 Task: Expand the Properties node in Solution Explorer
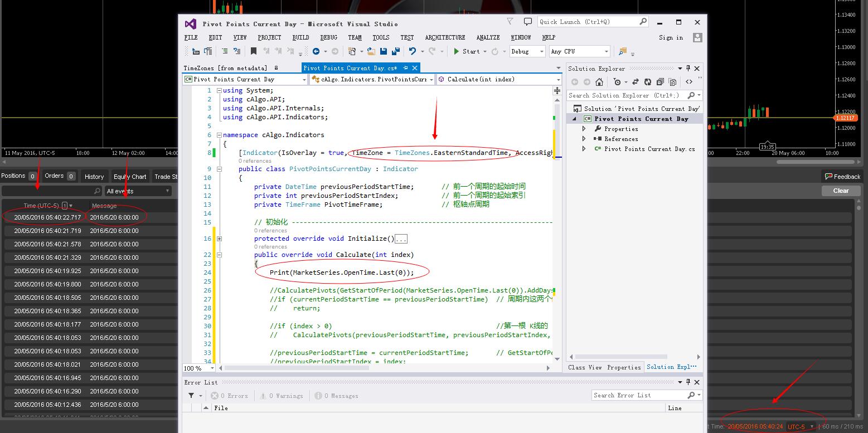pyautogui.click(x=584, y=129)
